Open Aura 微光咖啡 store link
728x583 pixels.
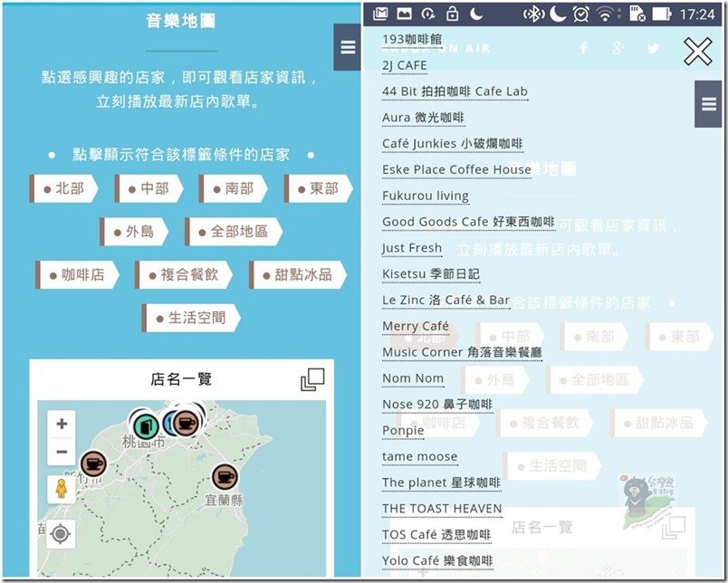pos(423,118)
